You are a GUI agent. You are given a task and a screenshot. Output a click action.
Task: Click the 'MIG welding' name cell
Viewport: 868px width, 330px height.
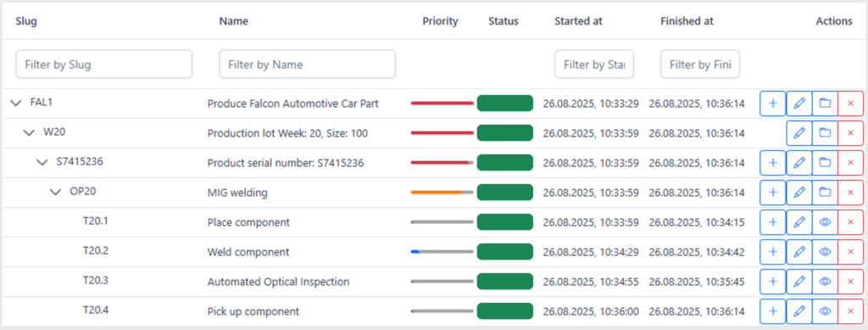[x=237, y=193]
